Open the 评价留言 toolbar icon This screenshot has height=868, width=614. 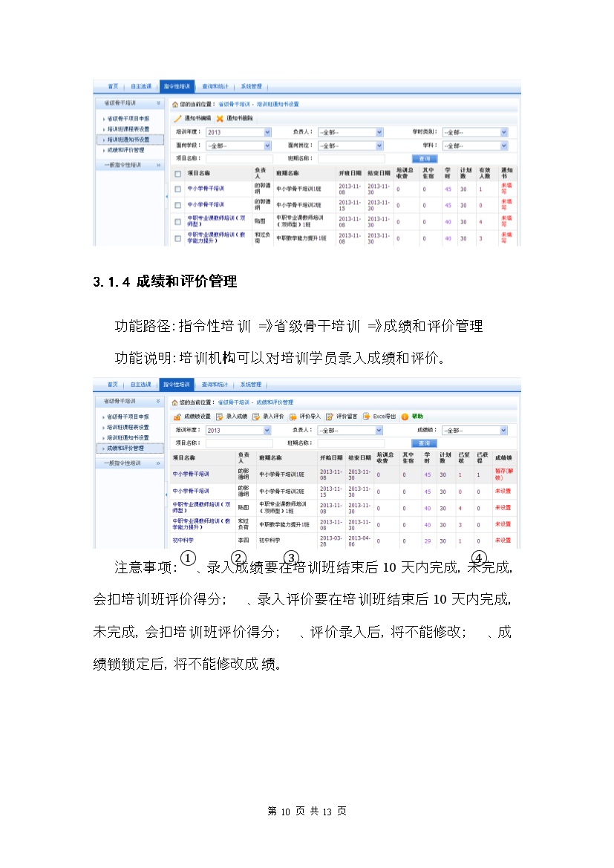coord(330,417)
